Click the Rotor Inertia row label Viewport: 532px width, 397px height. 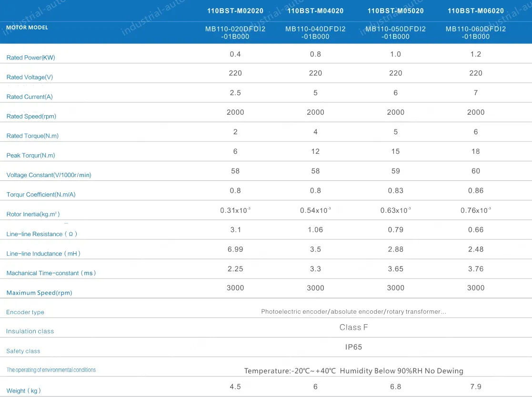(33, 214)
